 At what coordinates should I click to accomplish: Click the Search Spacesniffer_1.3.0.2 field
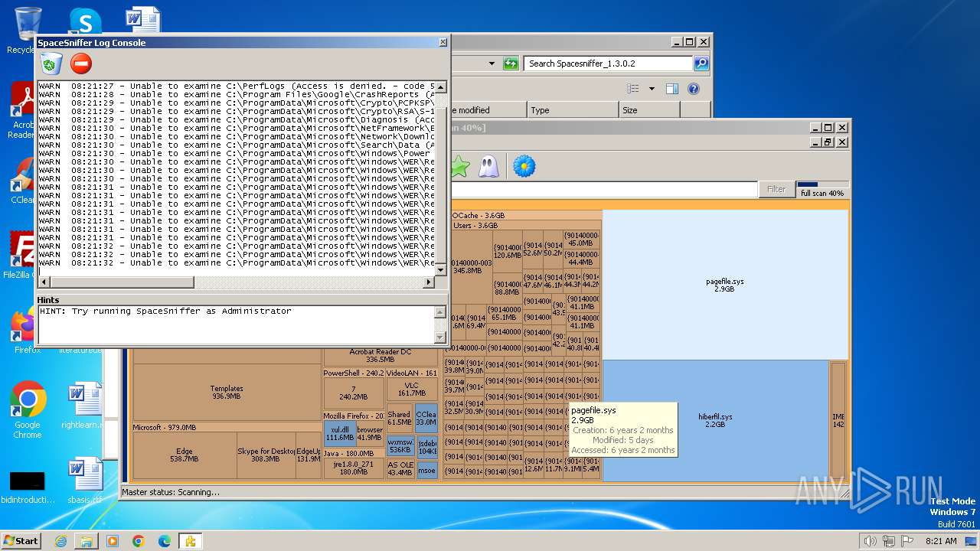(609, 64)
